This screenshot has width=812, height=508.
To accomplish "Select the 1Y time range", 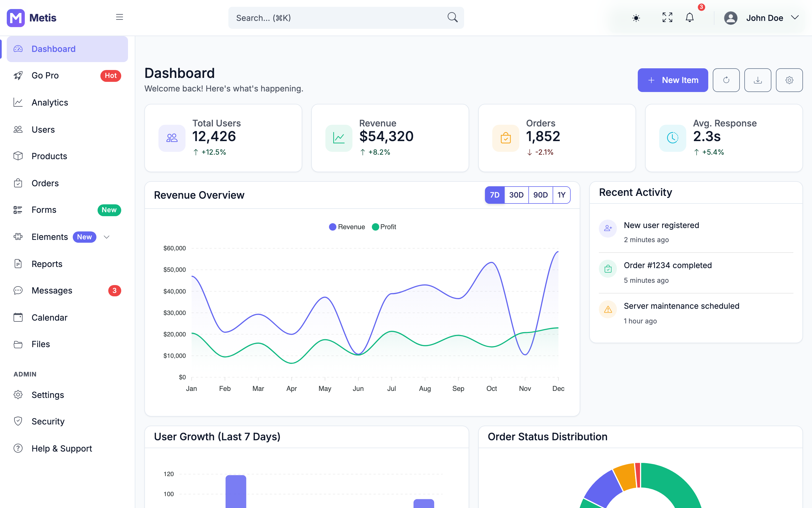I will pyautogui.click(x=561, y=195).
